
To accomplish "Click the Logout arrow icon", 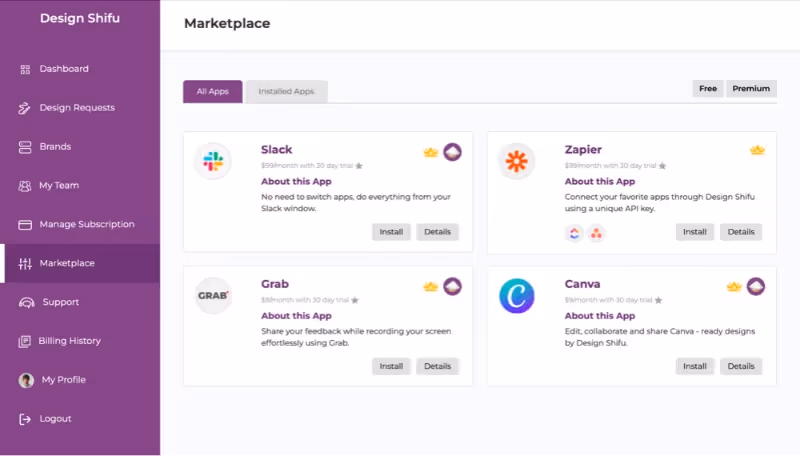I will click(x=24, y=419).
